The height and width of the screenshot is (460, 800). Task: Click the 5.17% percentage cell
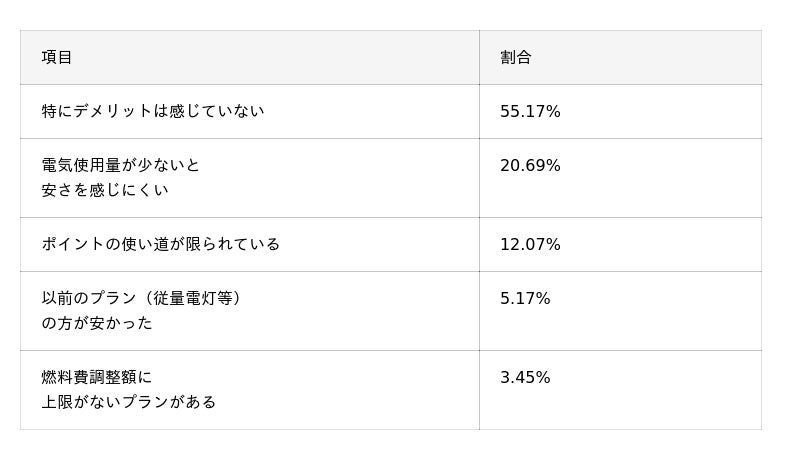point(525,299)
